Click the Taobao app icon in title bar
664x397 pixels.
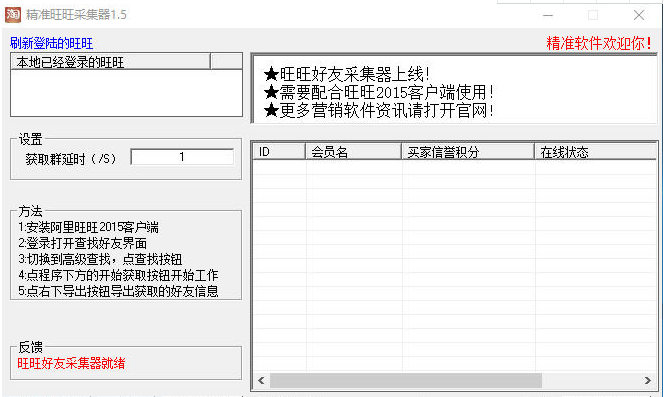click(13, 15)
